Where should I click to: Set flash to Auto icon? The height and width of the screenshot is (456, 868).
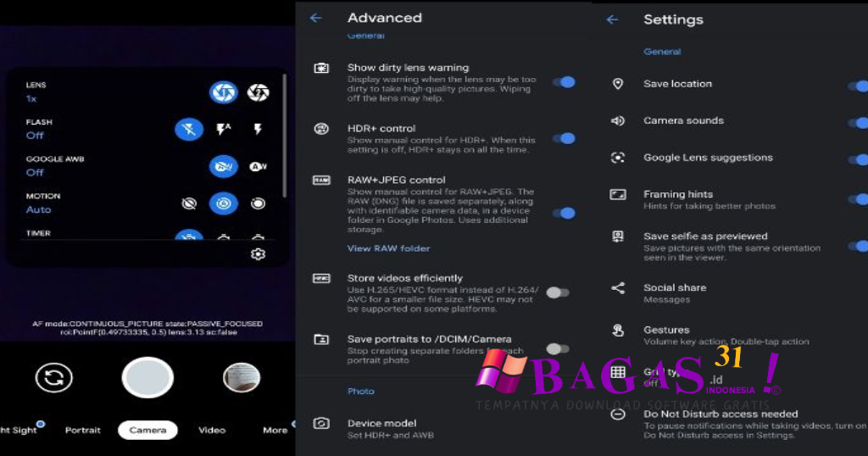224,130
